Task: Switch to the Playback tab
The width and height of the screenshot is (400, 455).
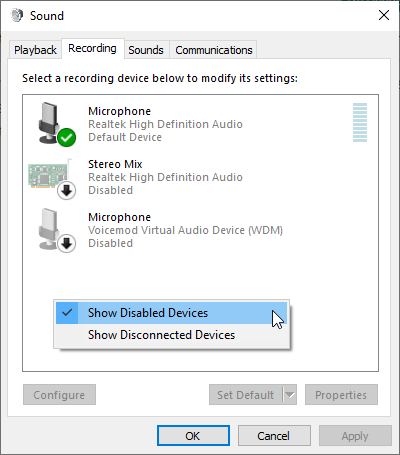Action: tap(35, 50)
